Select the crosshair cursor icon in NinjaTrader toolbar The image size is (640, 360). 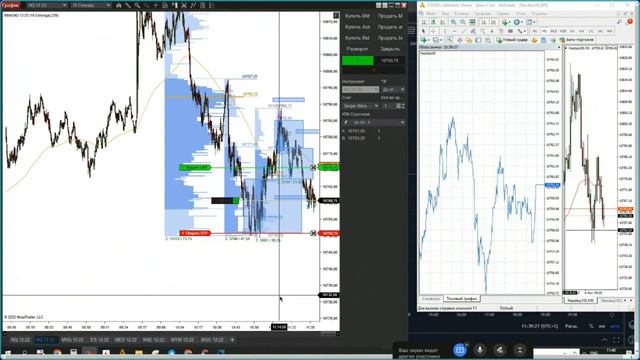[x=156, y=5]
